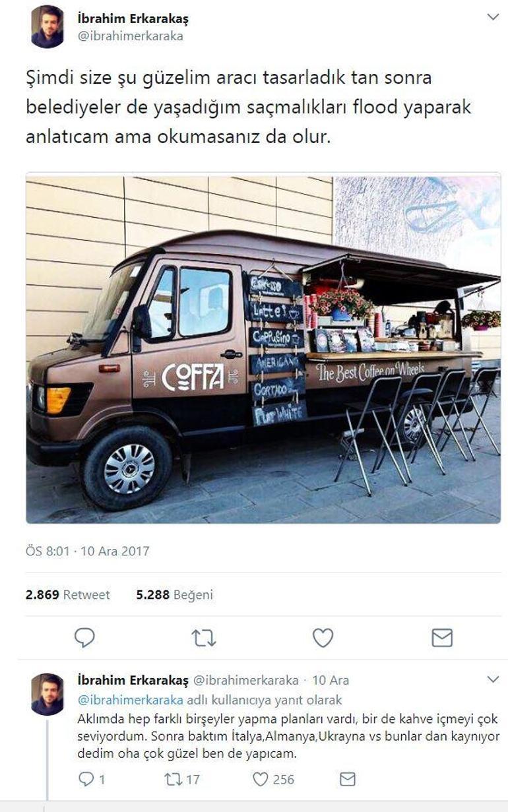508x812 pixels.
Task: Open the reply's 10 Ara date link
Action: tap(331, 680)
